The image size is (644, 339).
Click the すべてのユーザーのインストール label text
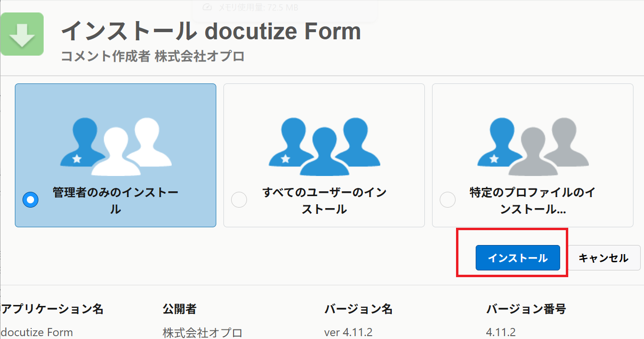(x=324, y=201)
